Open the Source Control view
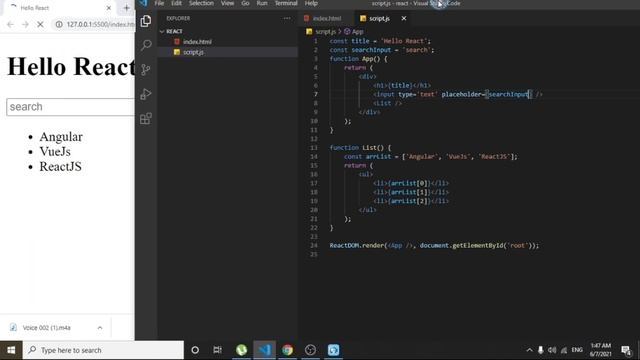640x360 pixels. (x=146, y=69)
